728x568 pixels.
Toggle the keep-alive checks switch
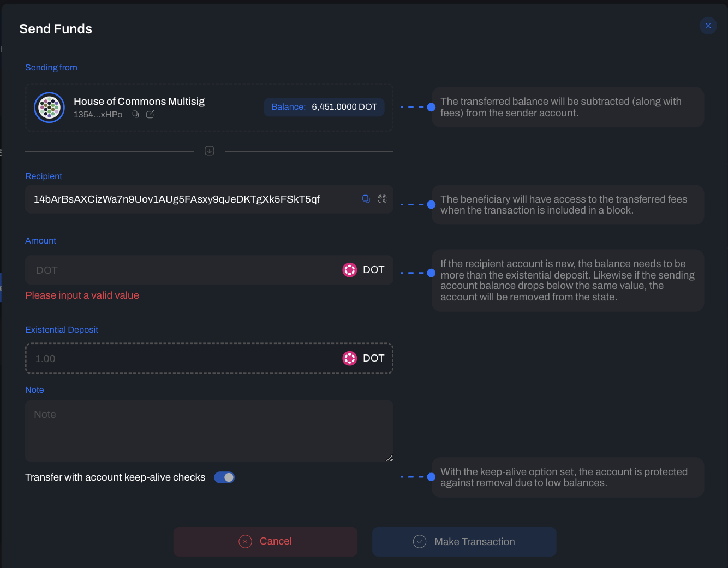pos(224,477)
